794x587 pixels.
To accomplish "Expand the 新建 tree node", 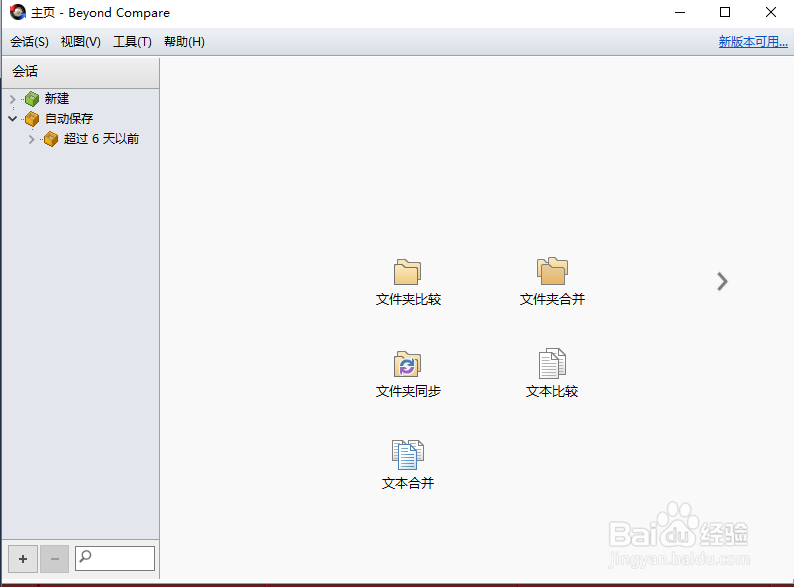I will point(13,99).
